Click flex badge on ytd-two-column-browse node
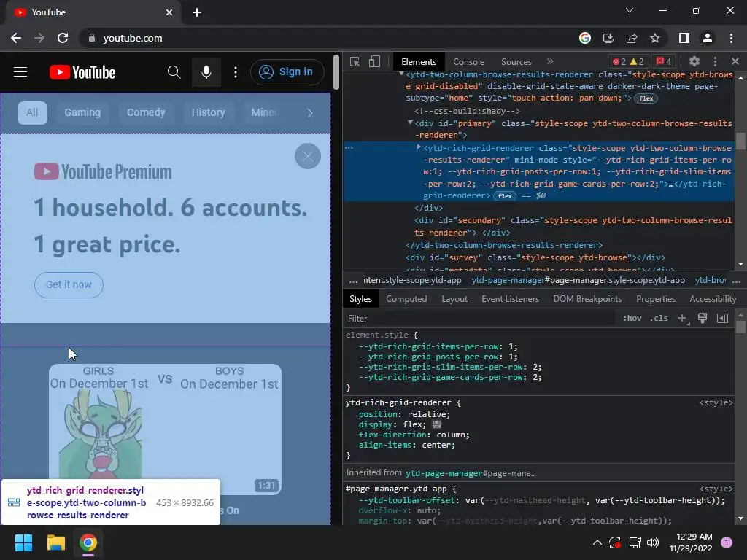Screen dimensions: 747x560 tap(646, 98)
